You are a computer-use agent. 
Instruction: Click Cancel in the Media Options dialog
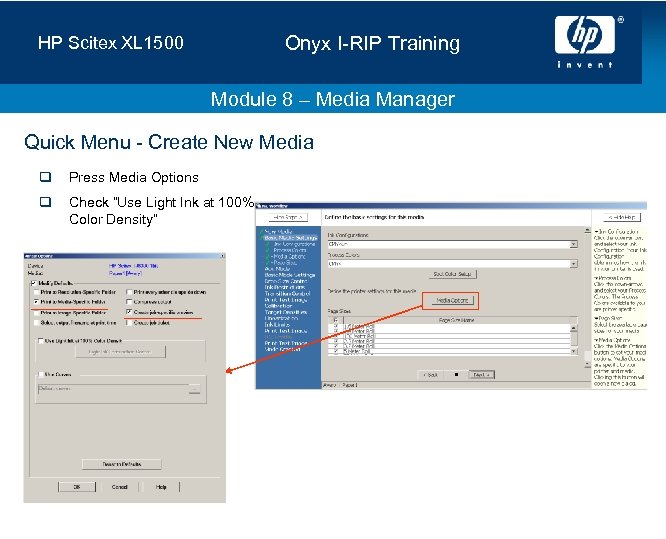point(119,487)
